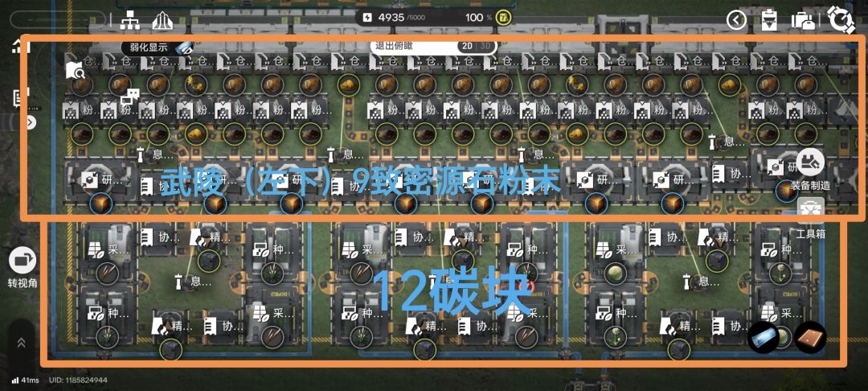Viewport: 868px width, 391px height.
Task: Open the map search magnifier icon
Action: 75,71
